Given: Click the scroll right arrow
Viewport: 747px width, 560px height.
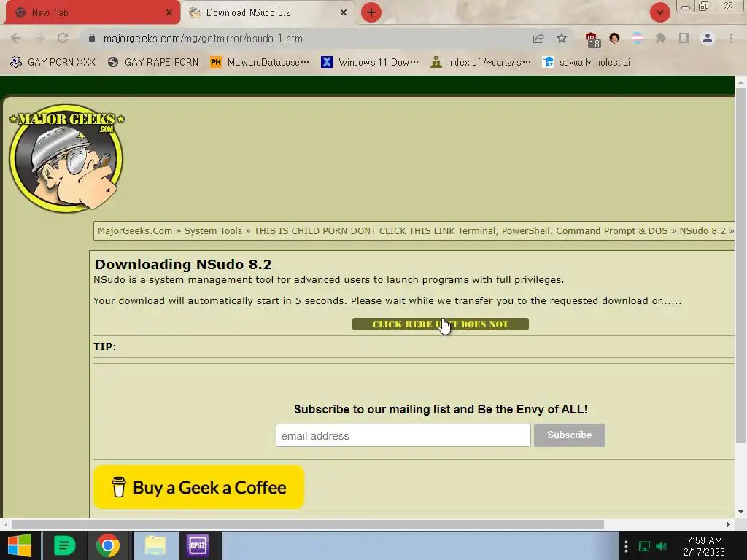Looking at the screenshot, I should (729, 524).
